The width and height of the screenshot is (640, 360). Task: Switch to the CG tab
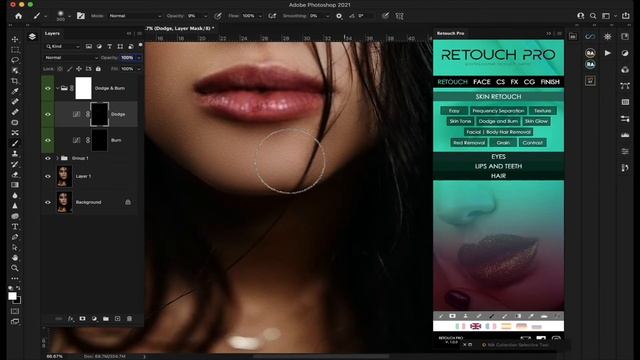point(529,82)
